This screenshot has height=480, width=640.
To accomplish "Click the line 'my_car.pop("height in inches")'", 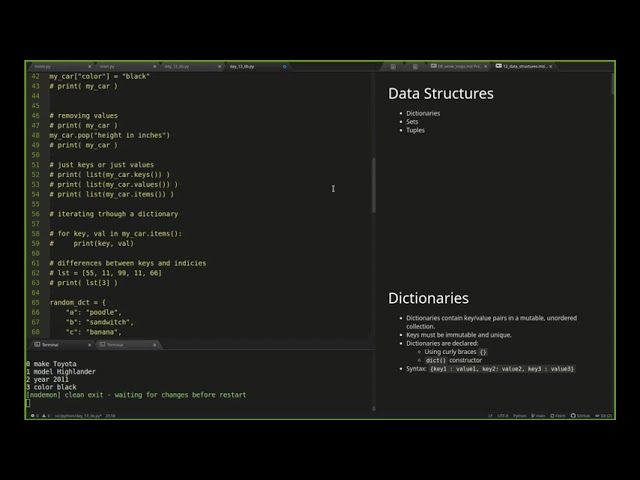I will pos(110,135).
